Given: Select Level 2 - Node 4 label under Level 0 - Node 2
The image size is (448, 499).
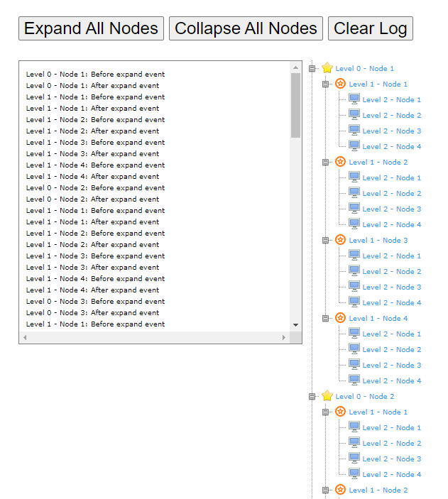Looking at the screenshot, I should pos(392,474).
